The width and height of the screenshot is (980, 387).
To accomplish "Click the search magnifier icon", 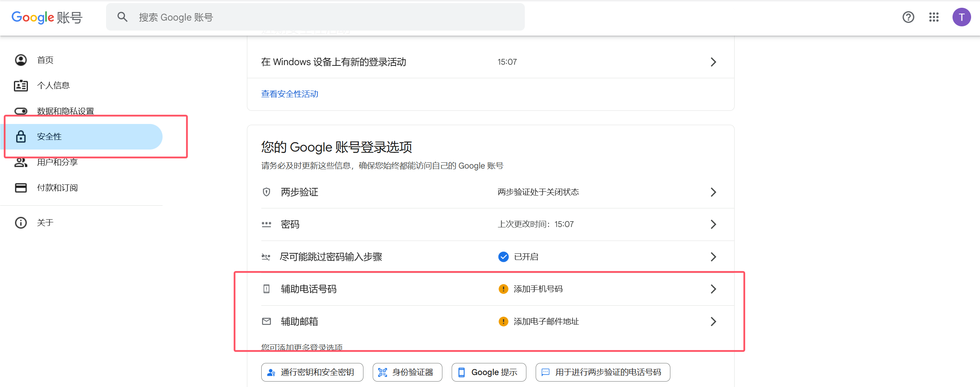I will click(122, 17).
